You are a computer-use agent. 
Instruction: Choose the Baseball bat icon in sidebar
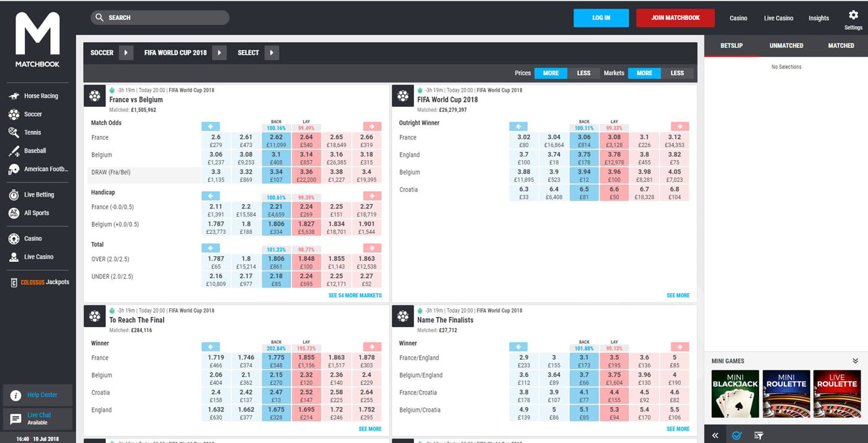tap(14, 151)
